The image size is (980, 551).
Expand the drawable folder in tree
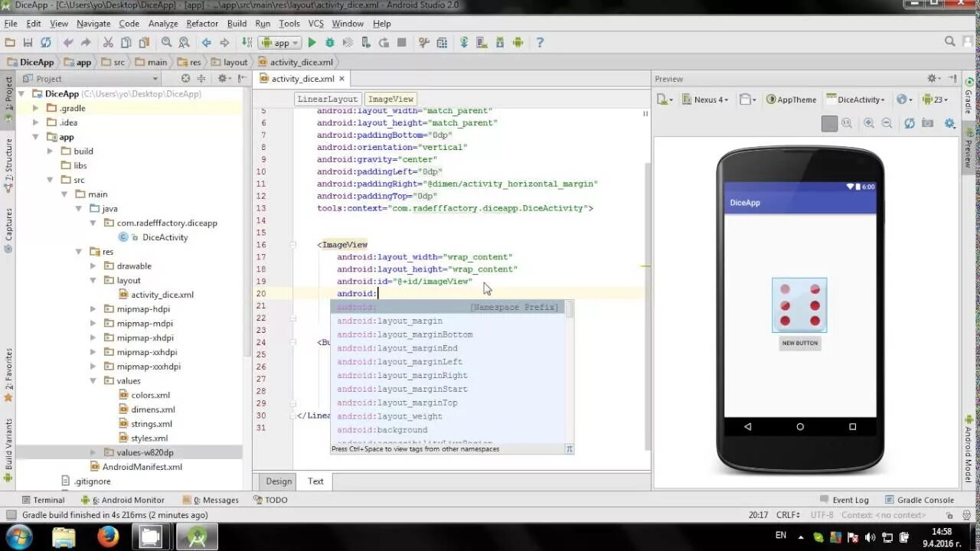point(93,266)
